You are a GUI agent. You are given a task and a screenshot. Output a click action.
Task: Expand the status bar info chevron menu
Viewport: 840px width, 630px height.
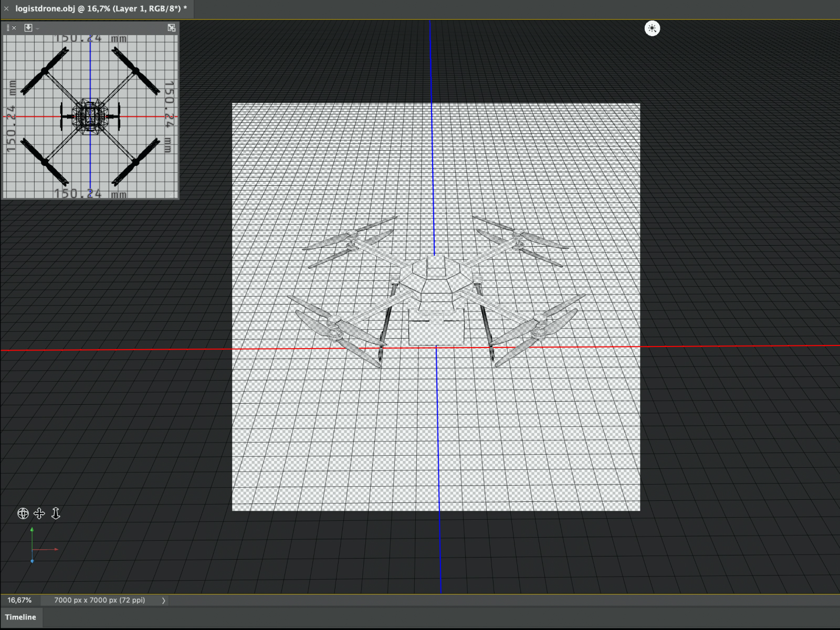click(164, 600)
